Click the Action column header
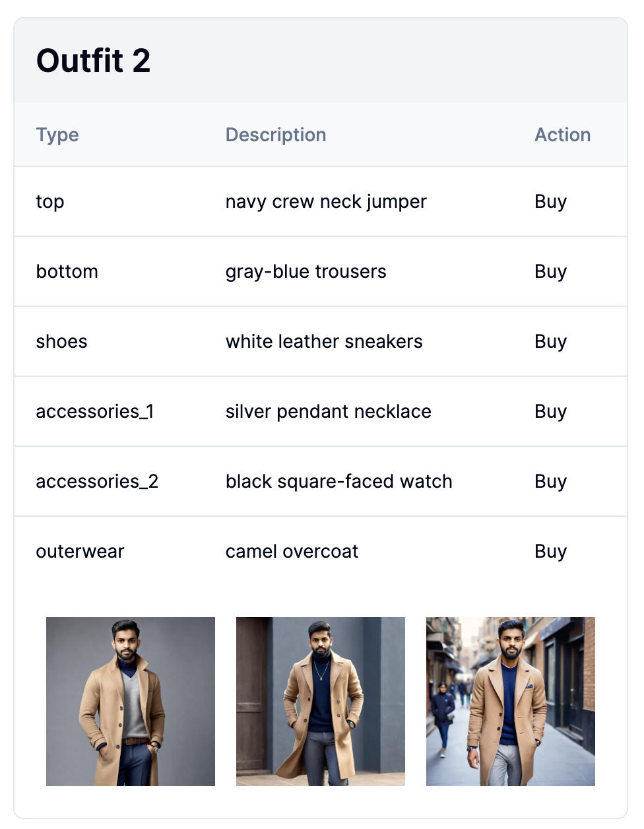This screenshot has width=644, height=829. (x=562, y=135)
